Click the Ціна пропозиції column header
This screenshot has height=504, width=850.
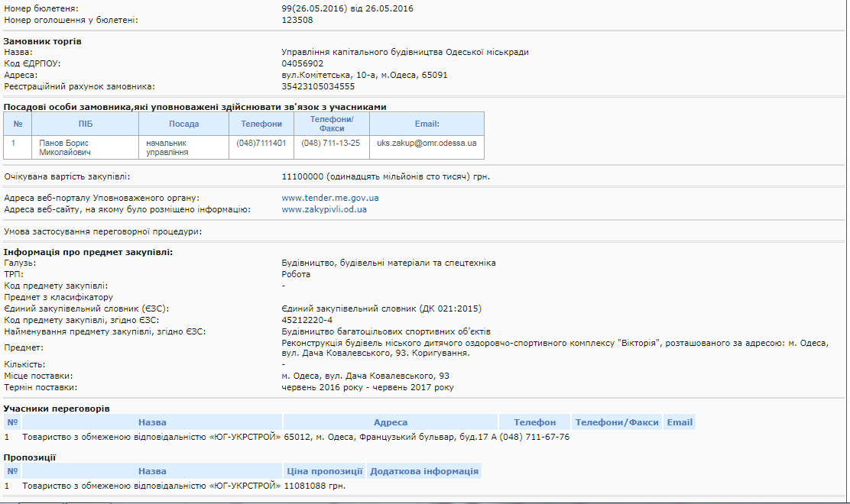tap(325, 471)
